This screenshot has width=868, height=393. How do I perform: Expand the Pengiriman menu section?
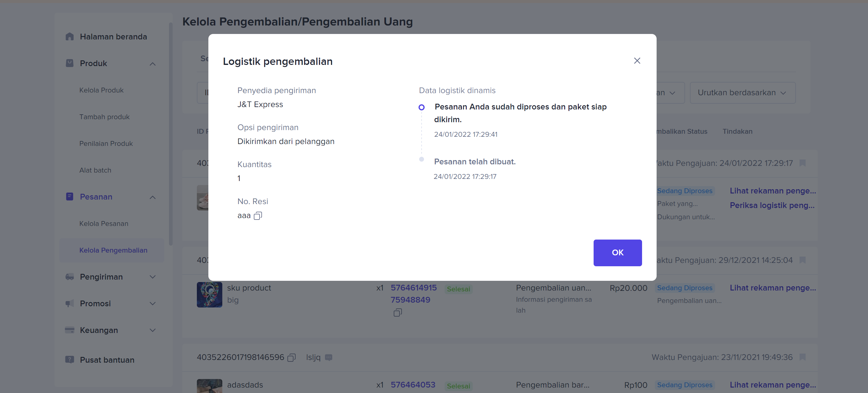(153, 277)
